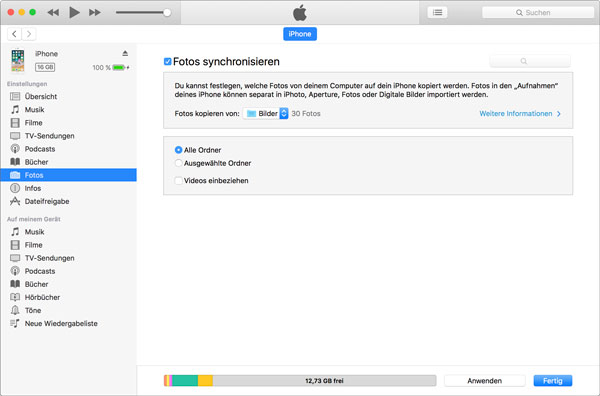Click the 16 GB capacity badge
Viewport: 600px width, 396px height.
[x=45, y=67]
